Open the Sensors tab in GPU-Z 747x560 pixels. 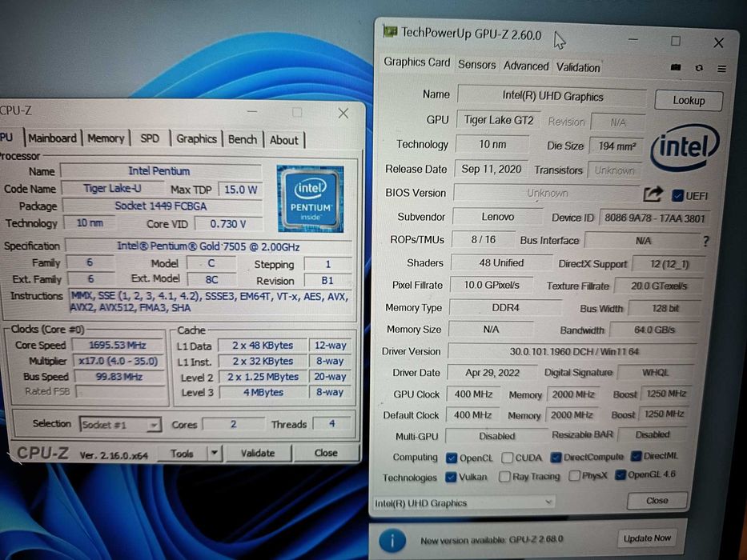[477, 65]
